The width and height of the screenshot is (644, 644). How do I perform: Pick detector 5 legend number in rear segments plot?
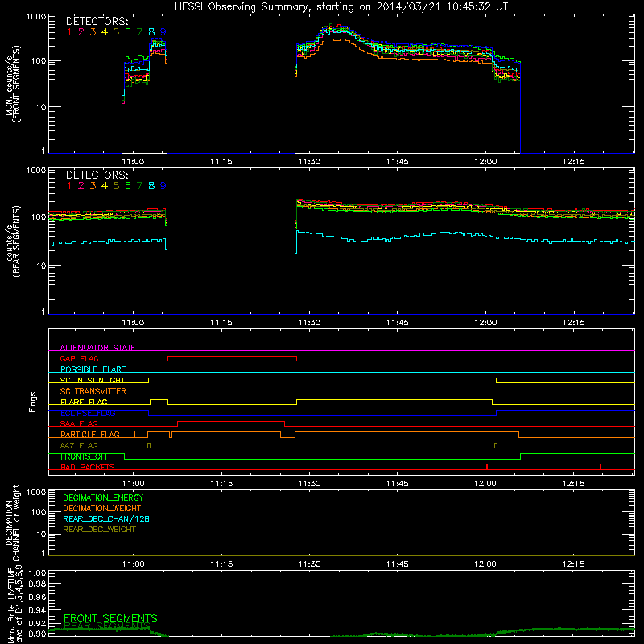[x=116, y=186]
